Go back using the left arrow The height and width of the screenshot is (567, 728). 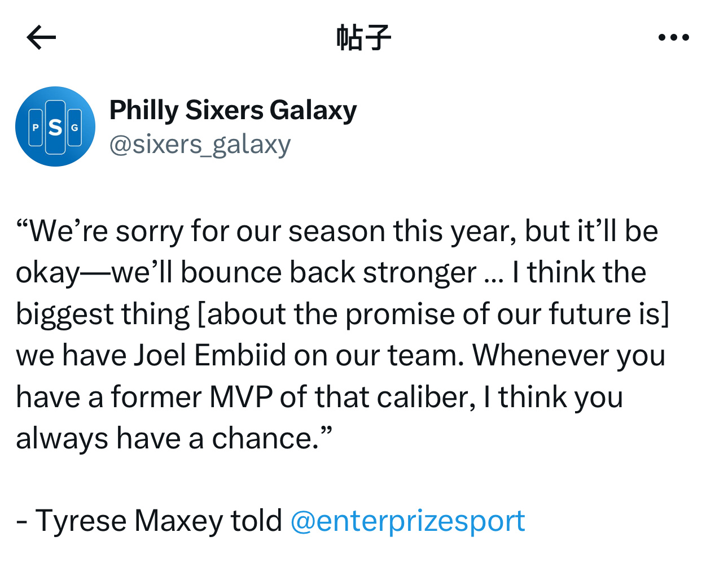click(41, 38)
